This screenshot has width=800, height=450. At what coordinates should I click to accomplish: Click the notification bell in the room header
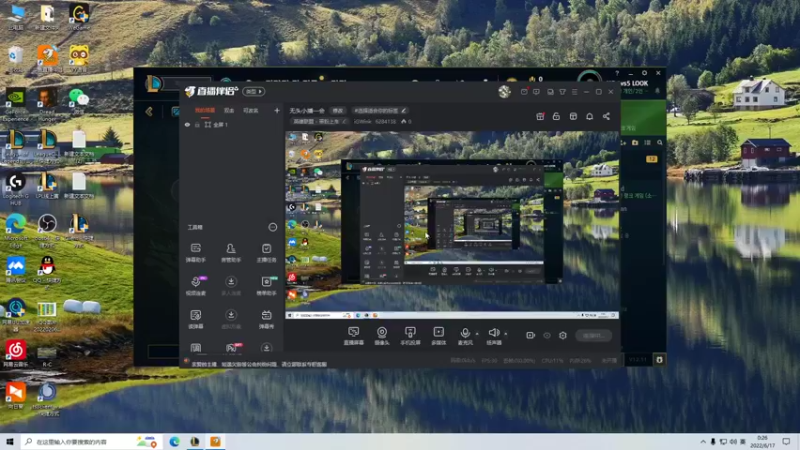(x=589, y=116)
